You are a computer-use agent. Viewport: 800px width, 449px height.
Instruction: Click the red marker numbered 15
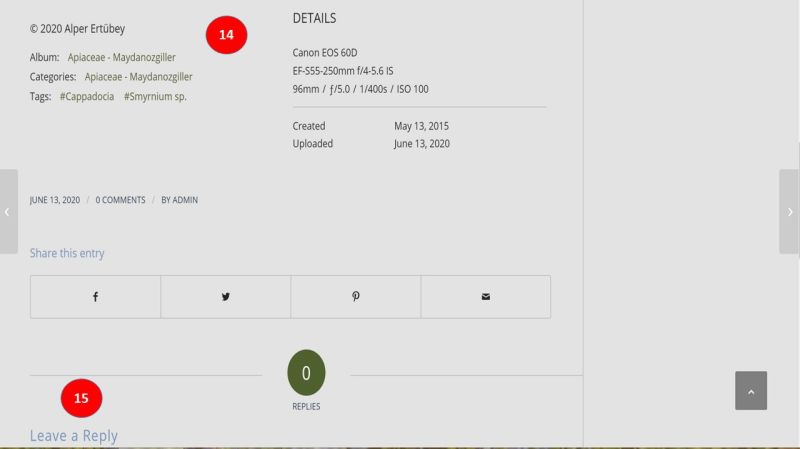pos(81,398)
